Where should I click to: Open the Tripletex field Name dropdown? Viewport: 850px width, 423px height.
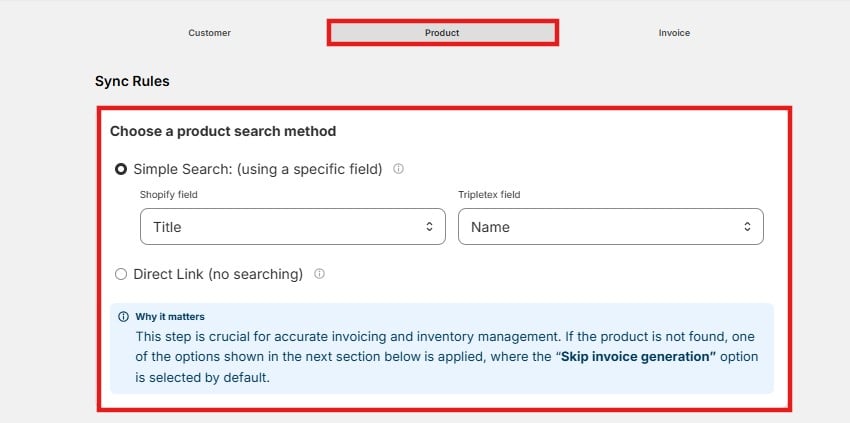pos(611,227)
